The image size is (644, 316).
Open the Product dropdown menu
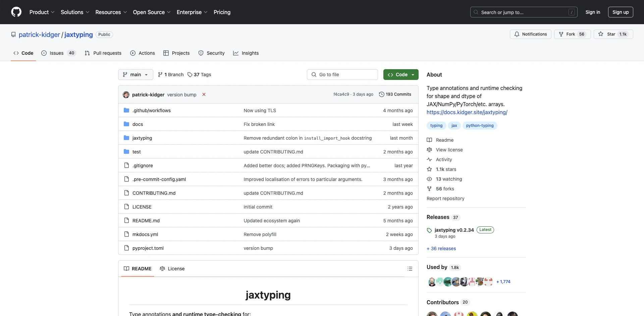click(42, 12)
